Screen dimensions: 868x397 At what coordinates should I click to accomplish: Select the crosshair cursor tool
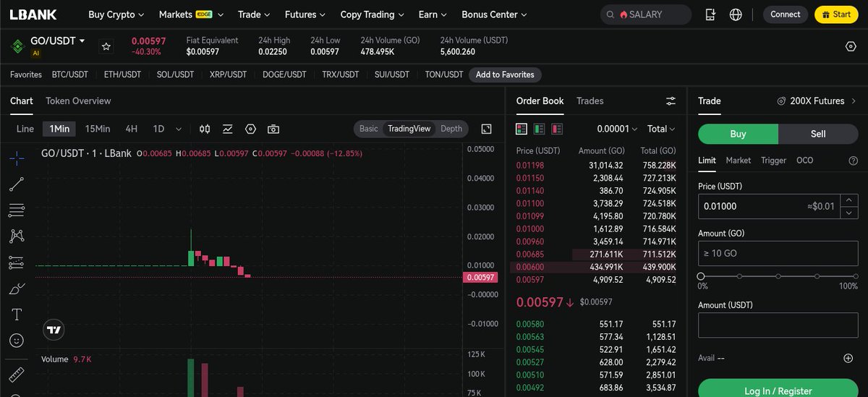pyautogui.click(x=17, y=158)
